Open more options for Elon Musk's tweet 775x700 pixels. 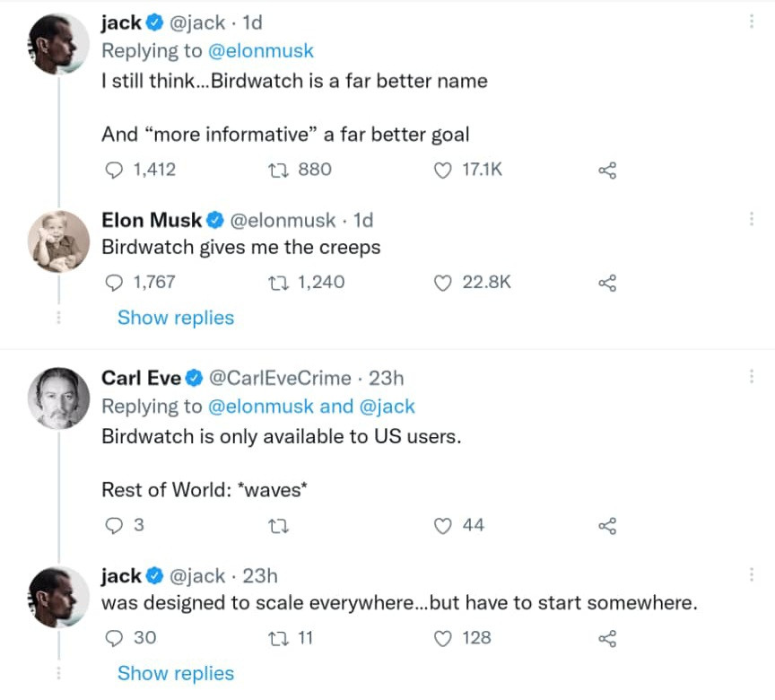[751, 219]
